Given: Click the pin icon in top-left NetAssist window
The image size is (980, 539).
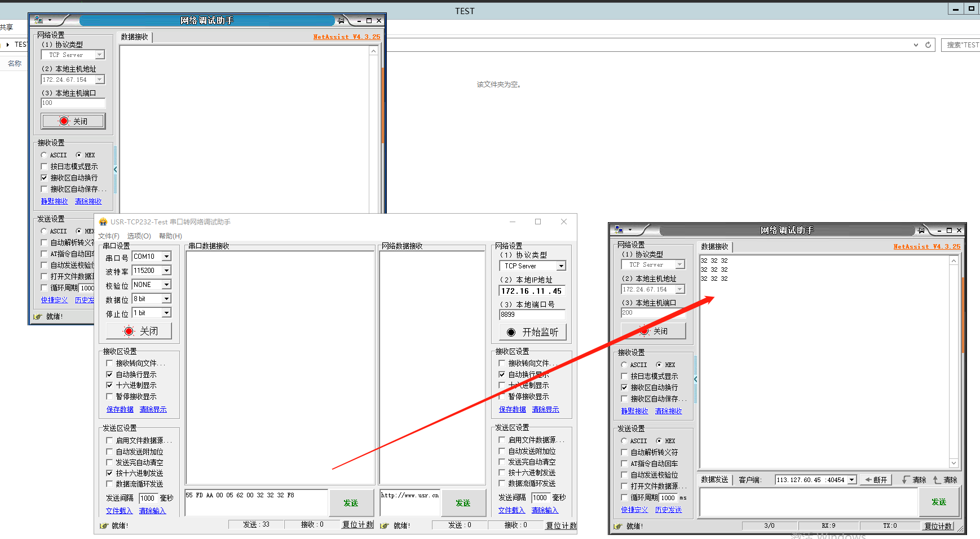Looking at the screenshot, I should click(341, 20).
